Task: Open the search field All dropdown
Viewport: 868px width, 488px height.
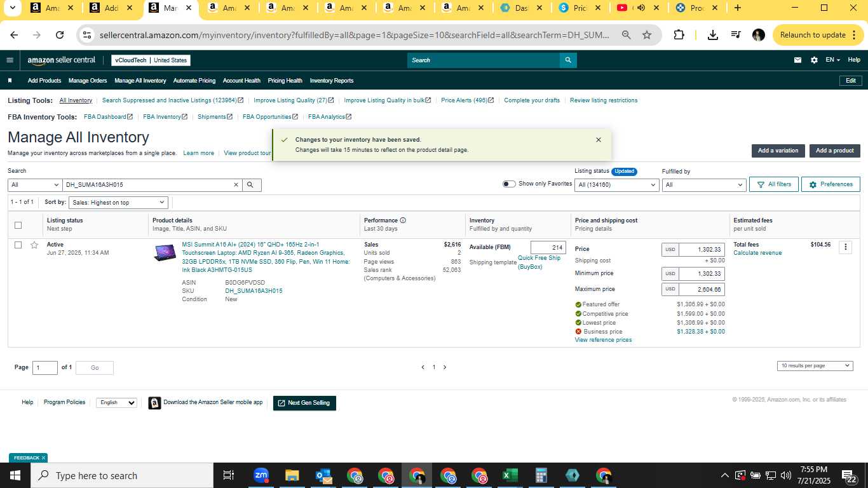Action: [34, 185]
